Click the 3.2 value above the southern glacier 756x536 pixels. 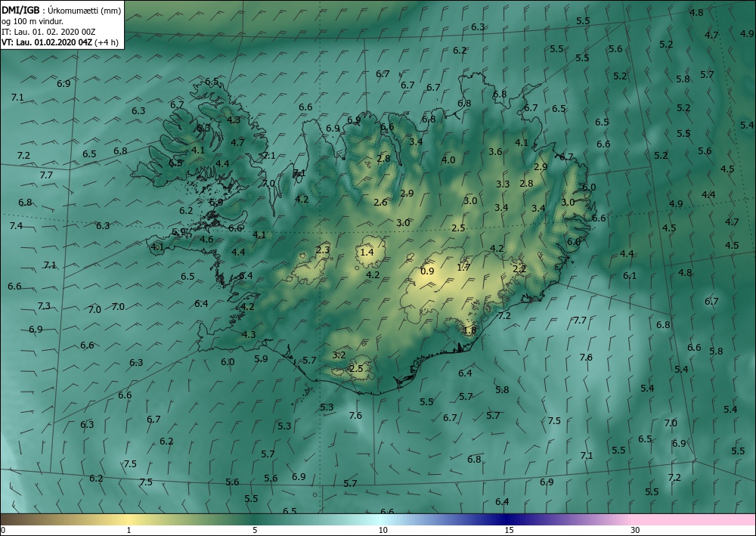point(339,355)
